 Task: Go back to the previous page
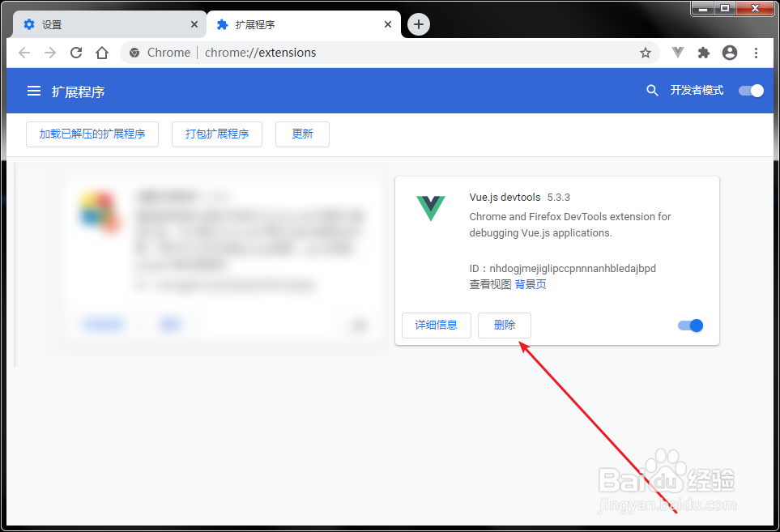(23, 53)
